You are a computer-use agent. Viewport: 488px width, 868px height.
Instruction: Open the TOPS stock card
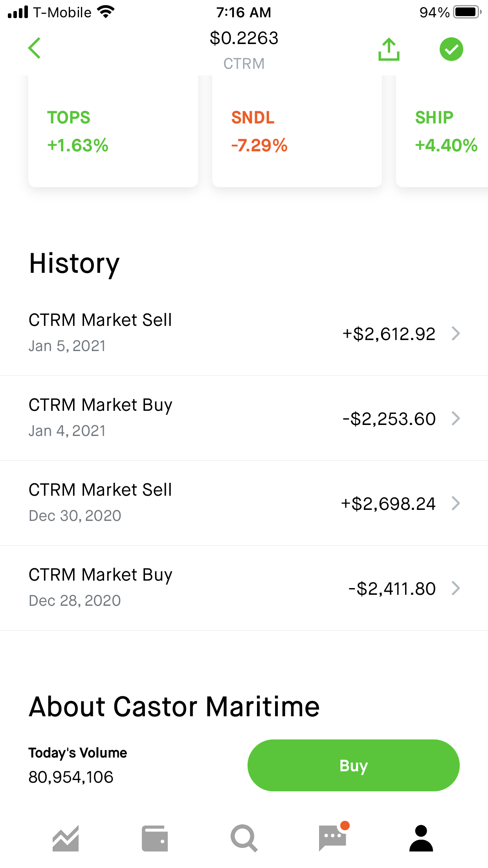tap(113, 131)
